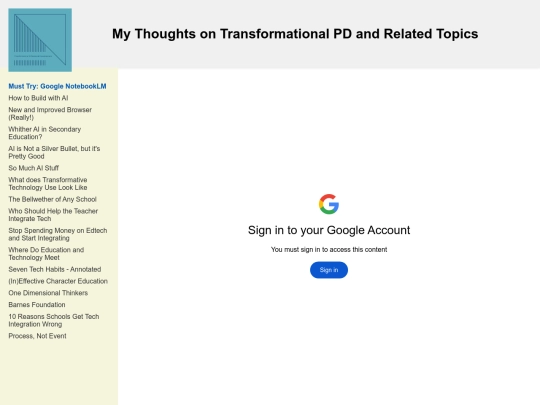
Task: Open Stop Spending Money on Edtech post
Action: [58, 234]
